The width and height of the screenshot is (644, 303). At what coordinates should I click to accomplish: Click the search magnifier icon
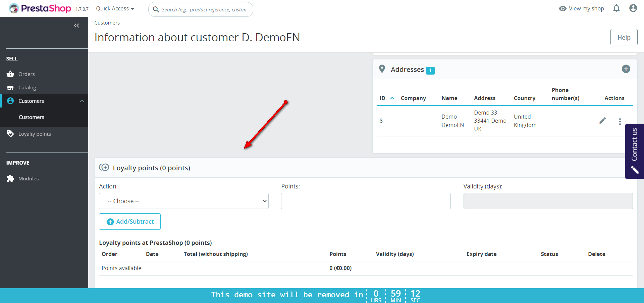click(x=156, y=9)
